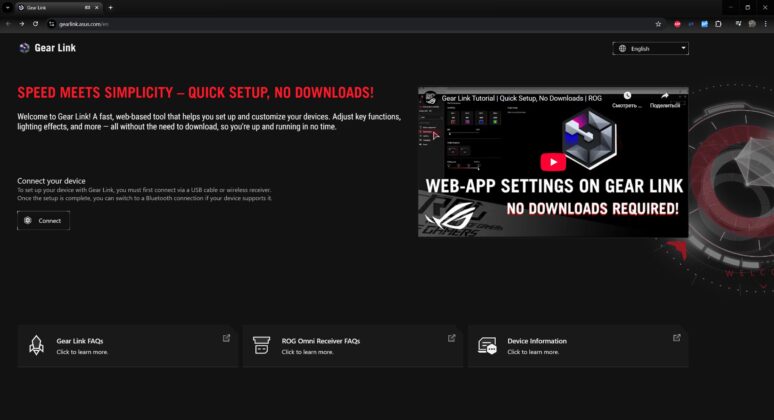Click the external-link icon on the Gear Link FAQs card
774x420 pixels.
click(x=226, y=338)
